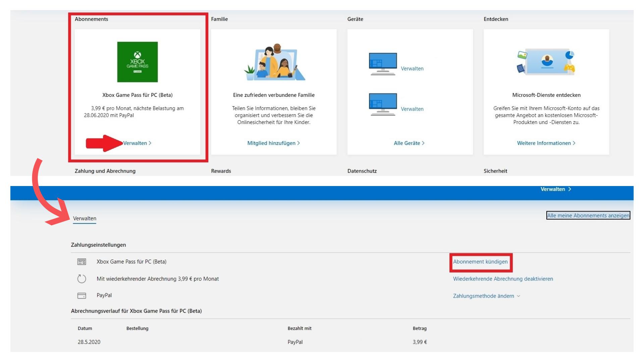Click the Familie section heading
This screenshot has width=644, height=362.
tap(219, 19)
